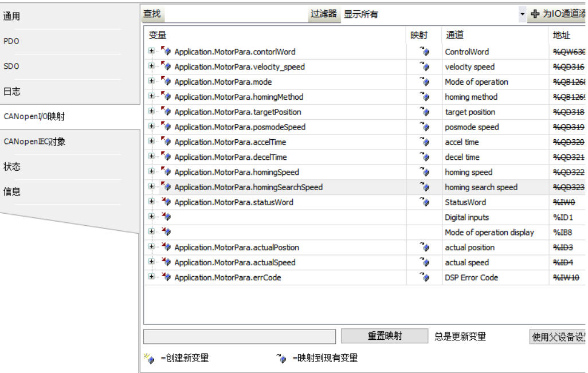This screenshot has height=373, width=588.
Task: Click the variable icon of MotorPara.mode row
Action: click(x=166, y=81)
